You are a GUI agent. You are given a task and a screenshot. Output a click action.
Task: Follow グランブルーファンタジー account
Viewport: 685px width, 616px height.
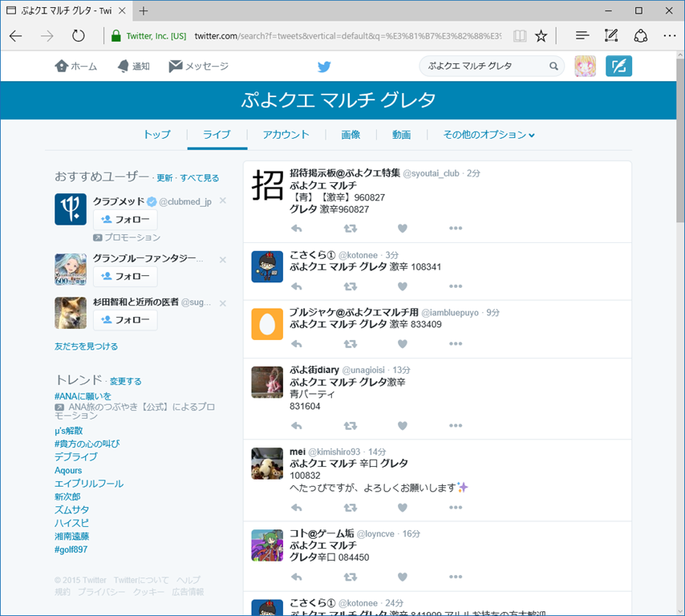click(x=125, y=276)
